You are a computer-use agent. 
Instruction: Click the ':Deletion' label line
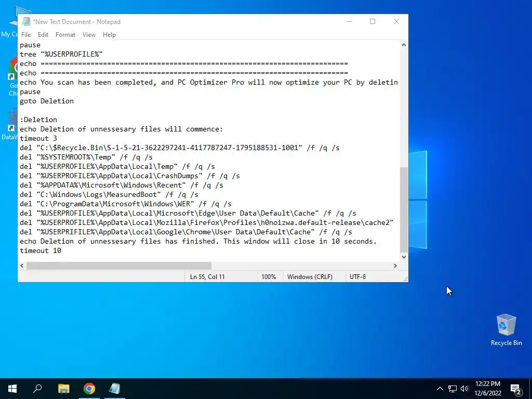coord(38,120)
